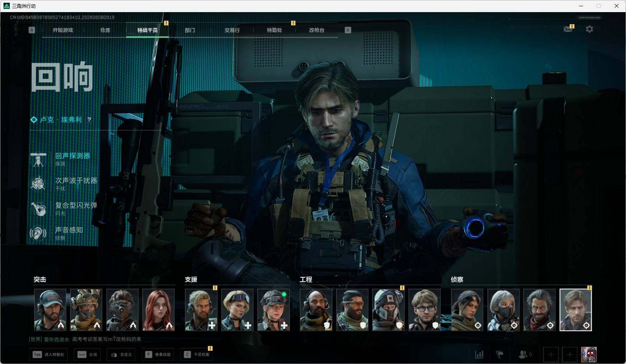This screenshot has height=364, width=626.
Task: Minimize the 三角洲行动 window
Action: (581, 6)
